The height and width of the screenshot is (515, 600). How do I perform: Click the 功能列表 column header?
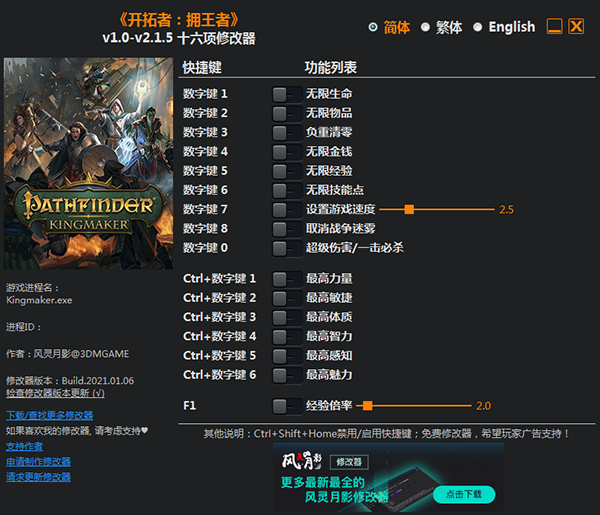(x=331, y=68)
